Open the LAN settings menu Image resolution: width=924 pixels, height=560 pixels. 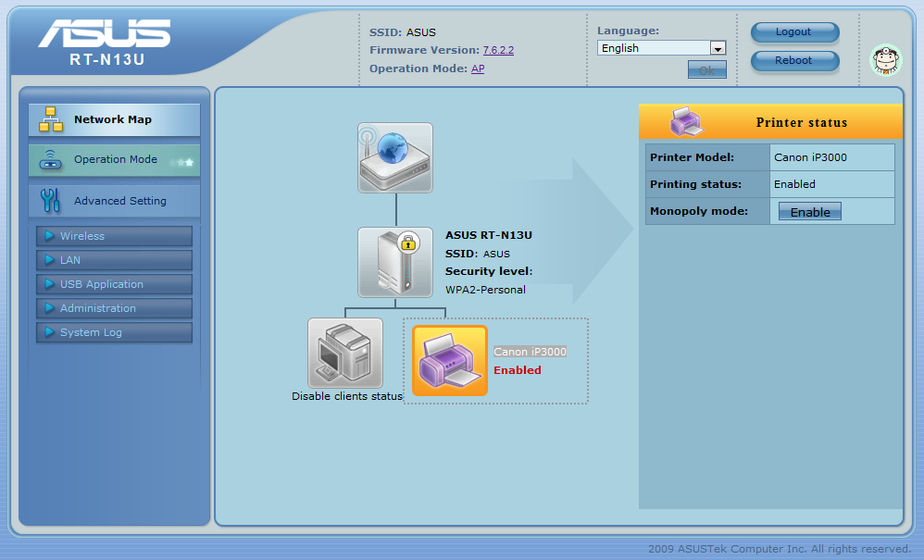tap(114, 260)
